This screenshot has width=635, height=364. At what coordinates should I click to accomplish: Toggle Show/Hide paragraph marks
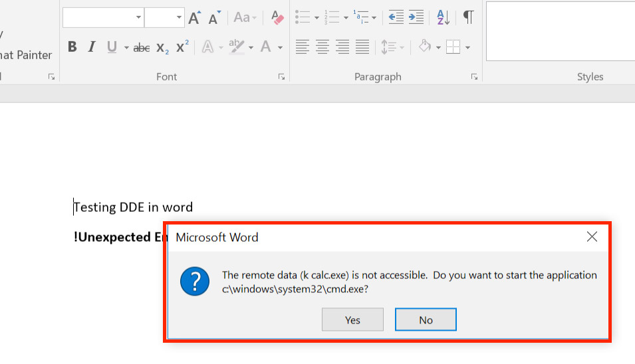(x=469, y=17)
